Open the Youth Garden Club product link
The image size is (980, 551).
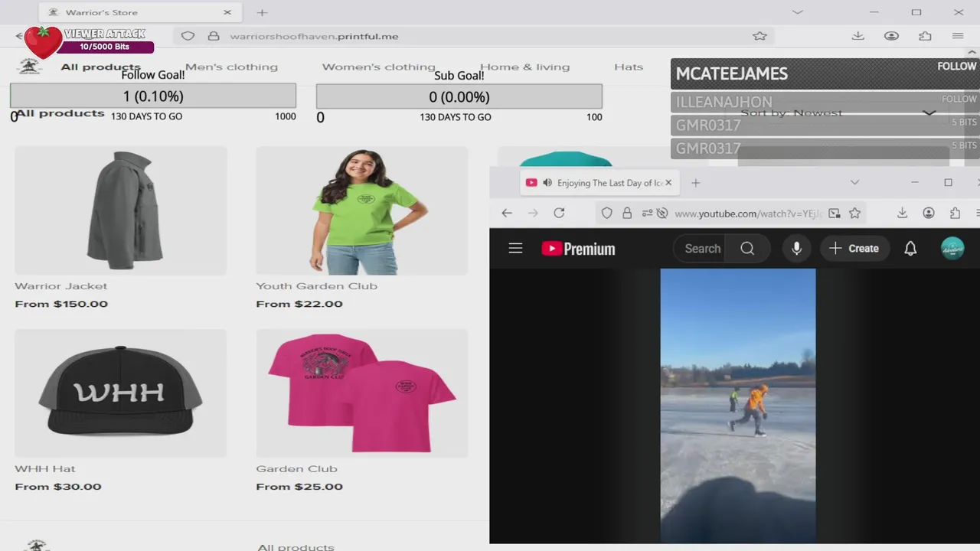point(316,286)
